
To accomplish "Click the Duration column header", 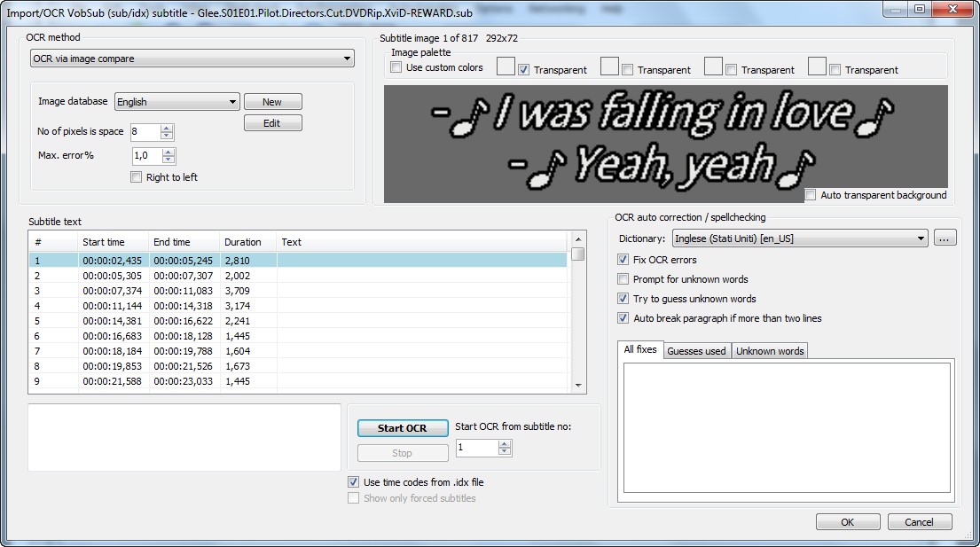I will tap(248, 242).
